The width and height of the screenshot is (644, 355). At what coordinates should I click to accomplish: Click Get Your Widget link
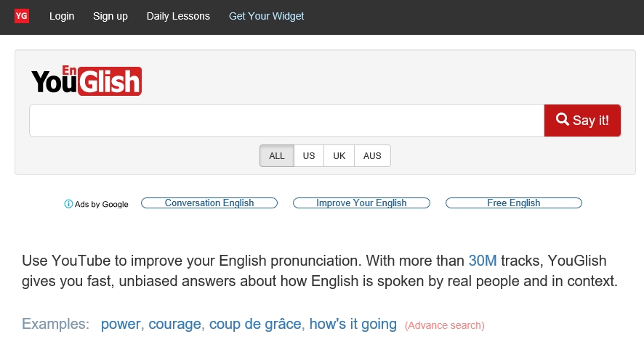coord(267,16)
